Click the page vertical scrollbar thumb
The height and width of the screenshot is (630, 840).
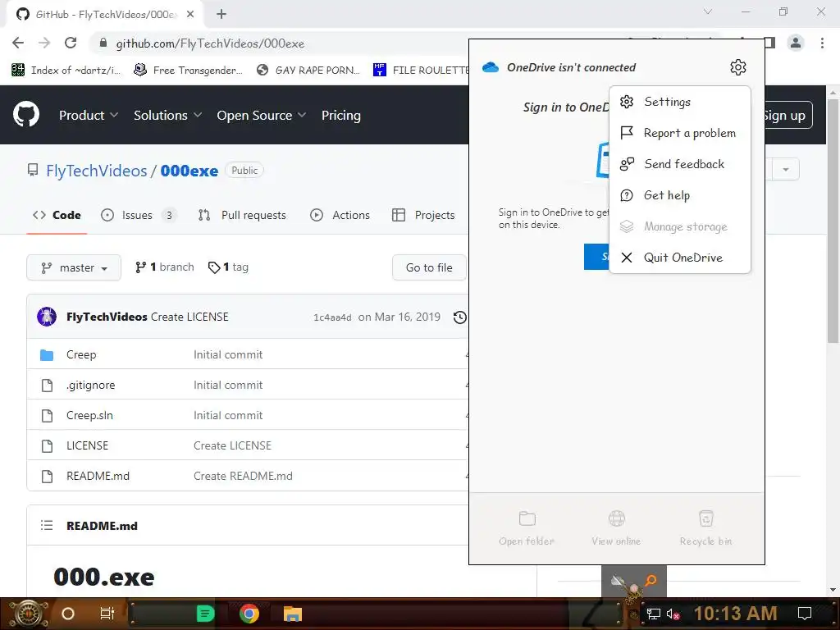pos(833,220)
